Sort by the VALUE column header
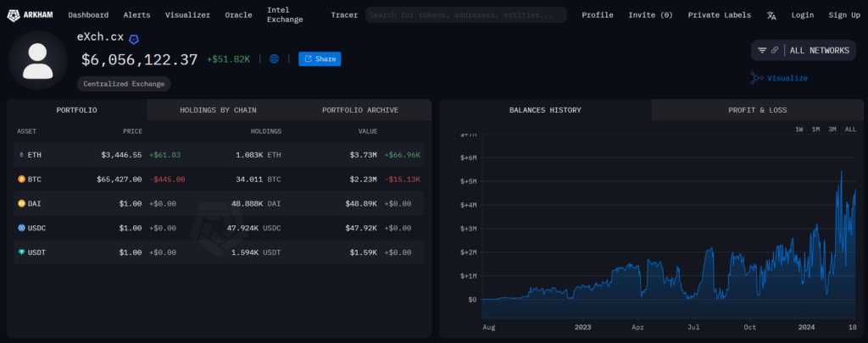This screenshot has height=343, width=868. tap(367, 131)
